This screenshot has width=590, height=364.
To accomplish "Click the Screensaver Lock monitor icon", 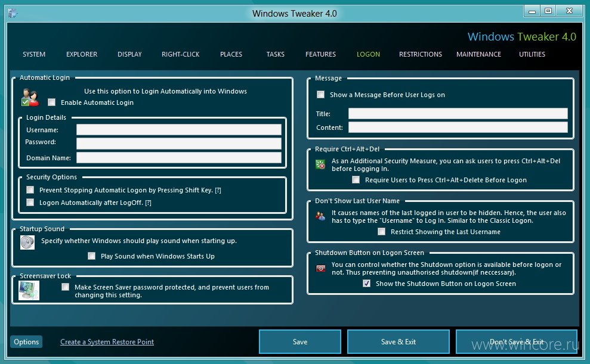I will pyautogui.click(x=29, y=290).
